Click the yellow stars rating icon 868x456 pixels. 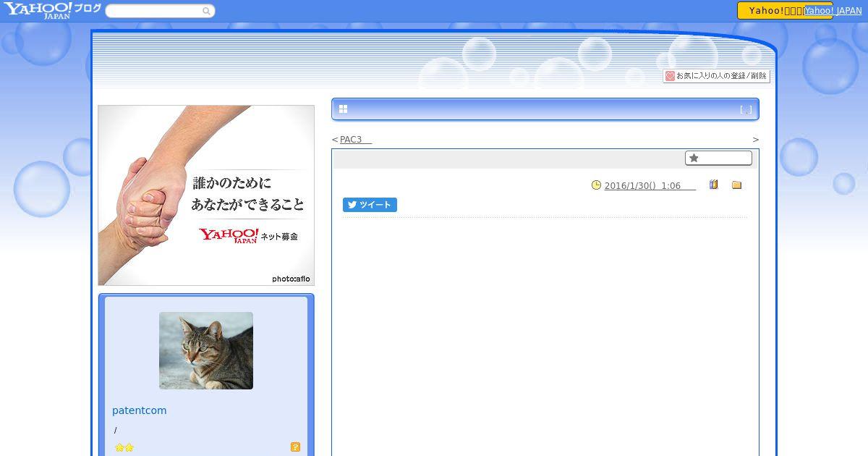click(x=124, y=447)
